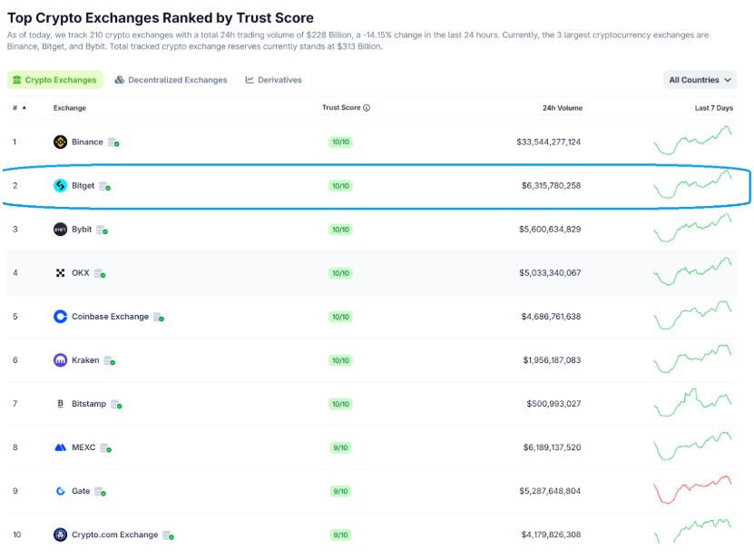Sort by rank number column header
Image resolution: width=754 pixels, height=560 pixels.
19,108
